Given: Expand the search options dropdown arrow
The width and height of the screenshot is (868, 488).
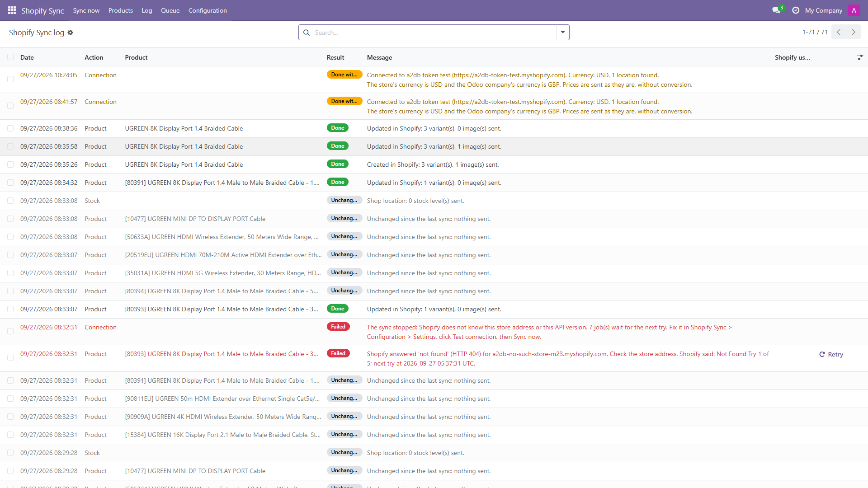Looking at the screenshot, I should (x=563, y=32).
